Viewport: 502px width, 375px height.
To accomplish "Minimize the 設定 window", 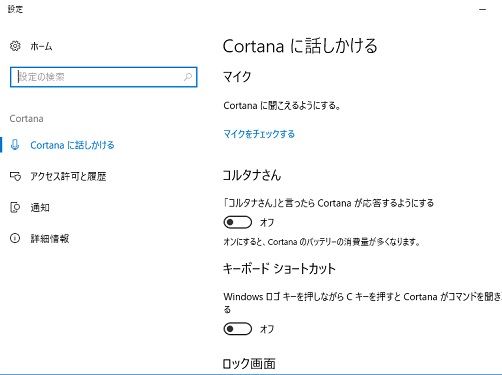I will pyautogui.click(x=482, y=9).
